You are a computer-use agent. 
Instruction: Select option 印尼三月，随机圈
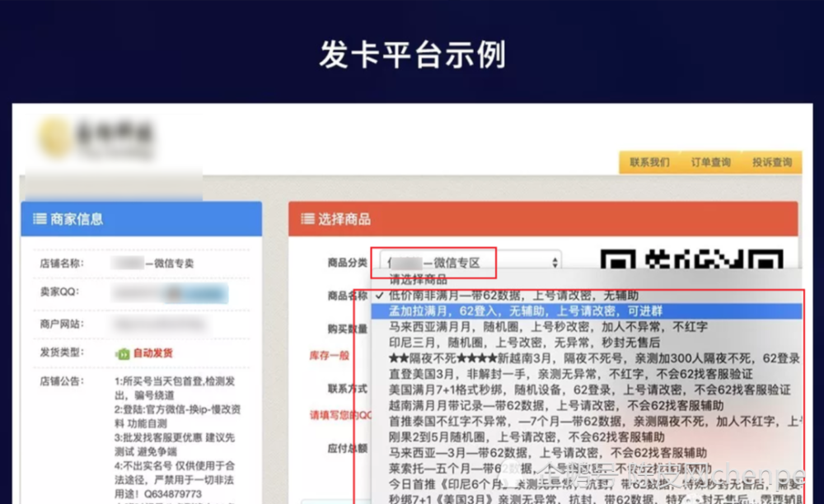tap(587, 343)
